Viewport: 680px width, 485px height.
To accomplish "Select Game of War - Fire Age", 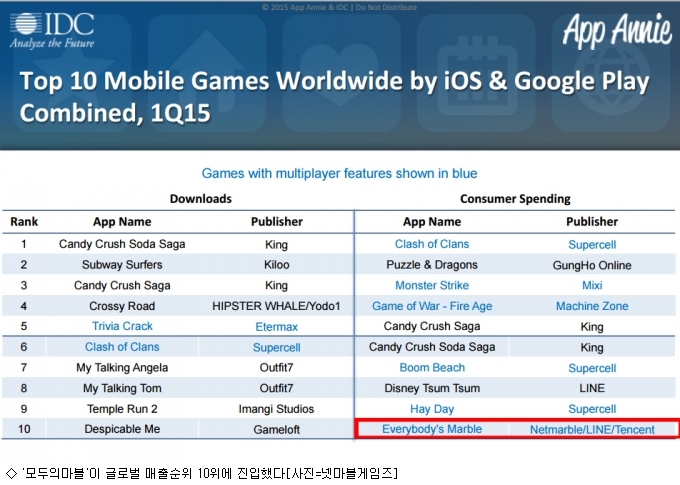I will (432, 306).
